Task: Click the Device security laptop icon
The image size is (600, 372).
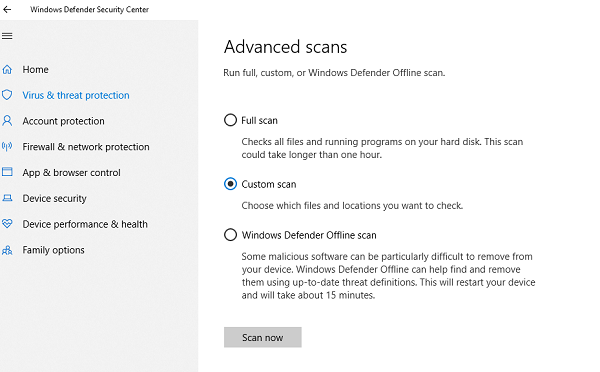Action: (7, 198)
